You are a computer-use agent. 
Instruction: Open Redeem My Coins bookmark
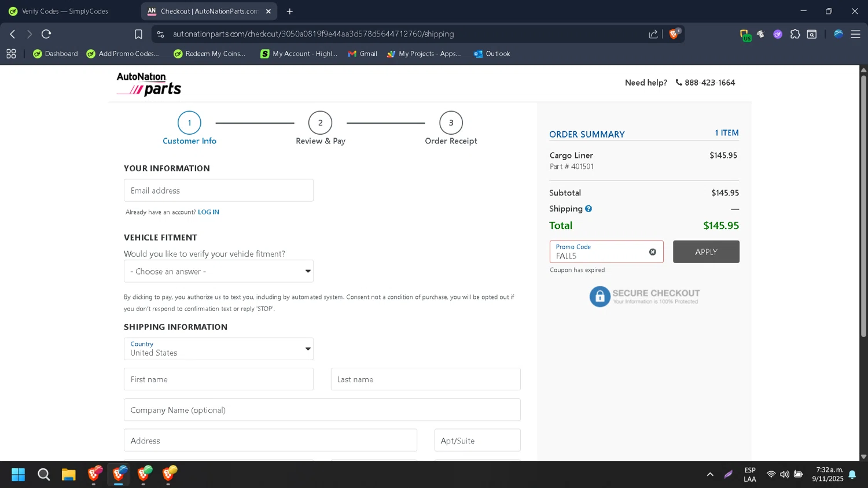coord(209,54)
